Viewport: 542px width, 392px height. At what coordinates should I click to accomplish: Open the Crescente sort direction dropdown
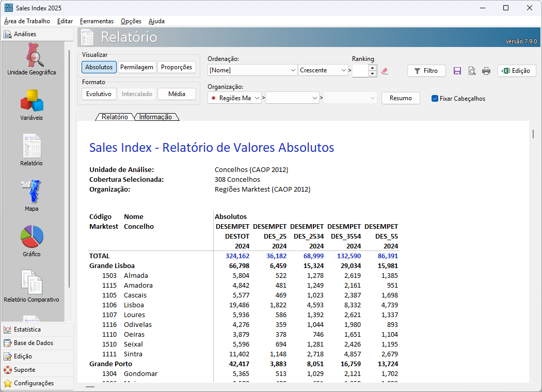coord(323,70)
